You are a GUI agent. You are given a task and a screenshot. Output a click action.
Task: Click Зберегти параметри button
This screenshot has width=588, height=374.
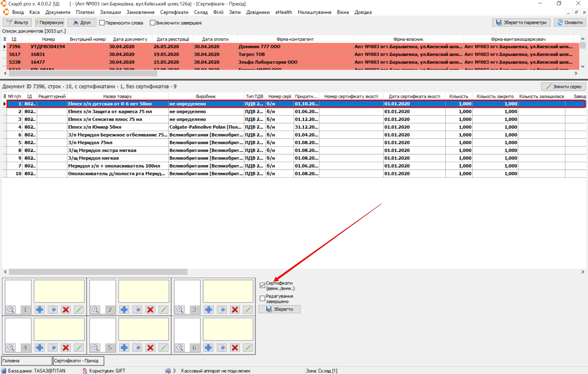point(521,23)
